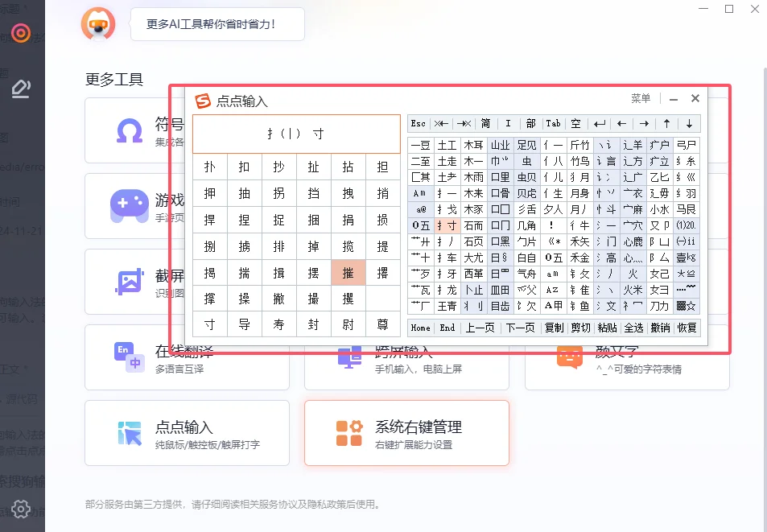
Task: Go to 下一页 in the keyboard panel
Action: coord(520,328)
